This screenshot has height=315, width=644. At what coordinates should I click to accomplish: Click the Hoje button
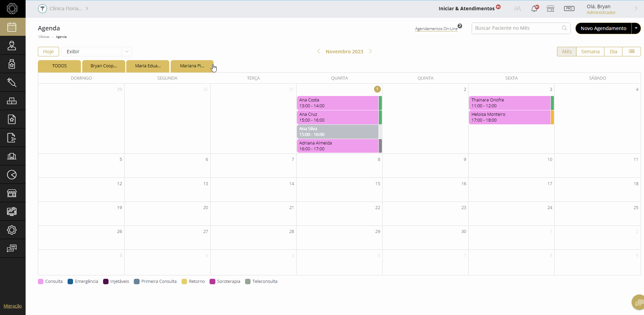(48, 52)
